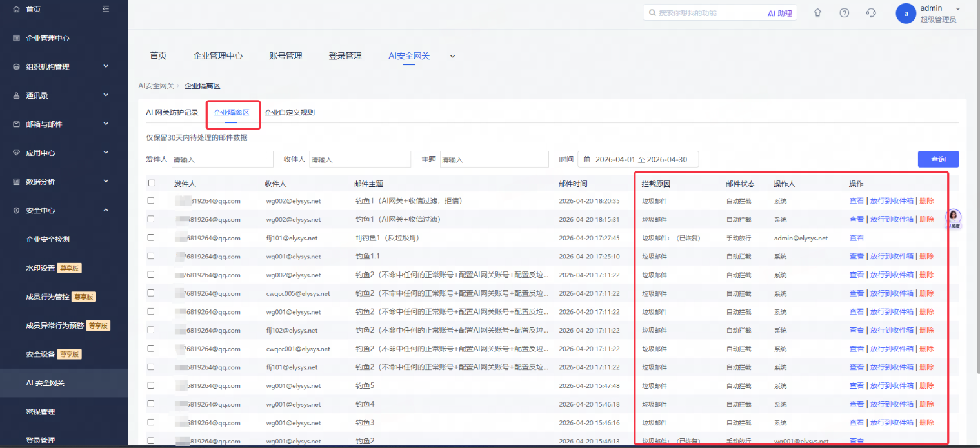The image size is (980, 448).
Task: Open 安全设备 in the sidebar
Action: pyautogui.click(x=40, y=354)
